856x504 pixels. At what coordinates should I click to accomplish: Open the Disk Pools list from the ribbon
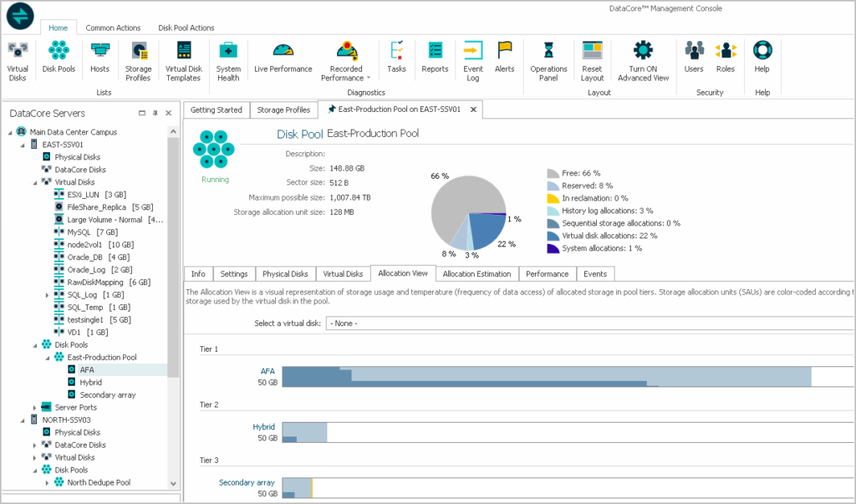pos(59,59)
